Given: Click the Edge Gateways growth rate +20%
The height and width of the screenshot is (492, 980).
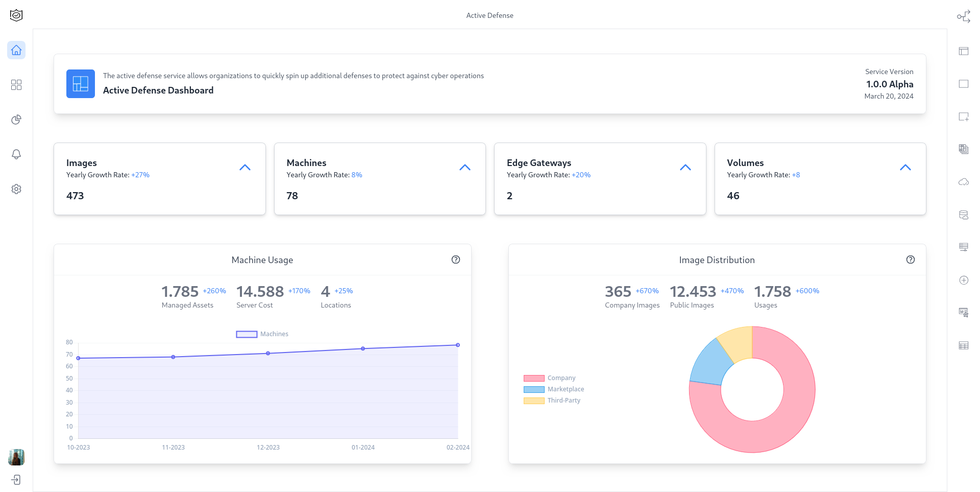Looking at the screenshot, I should [x=581, y=175].
